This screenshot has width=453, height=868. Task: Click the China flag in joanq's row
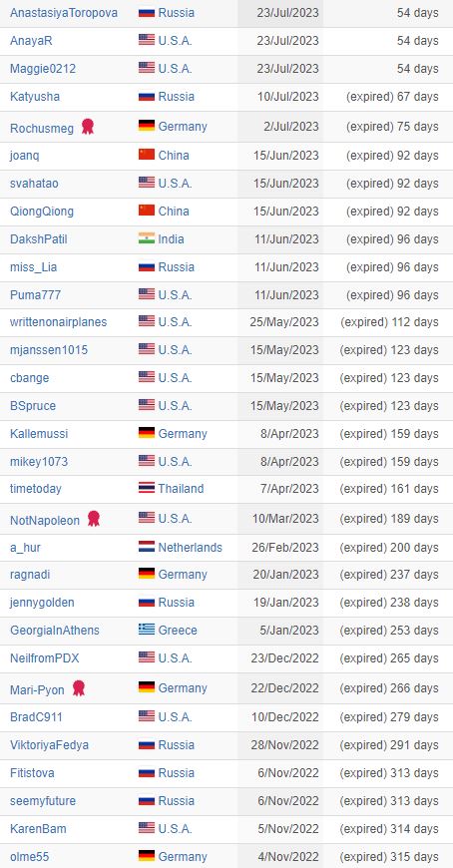point(147,155)
